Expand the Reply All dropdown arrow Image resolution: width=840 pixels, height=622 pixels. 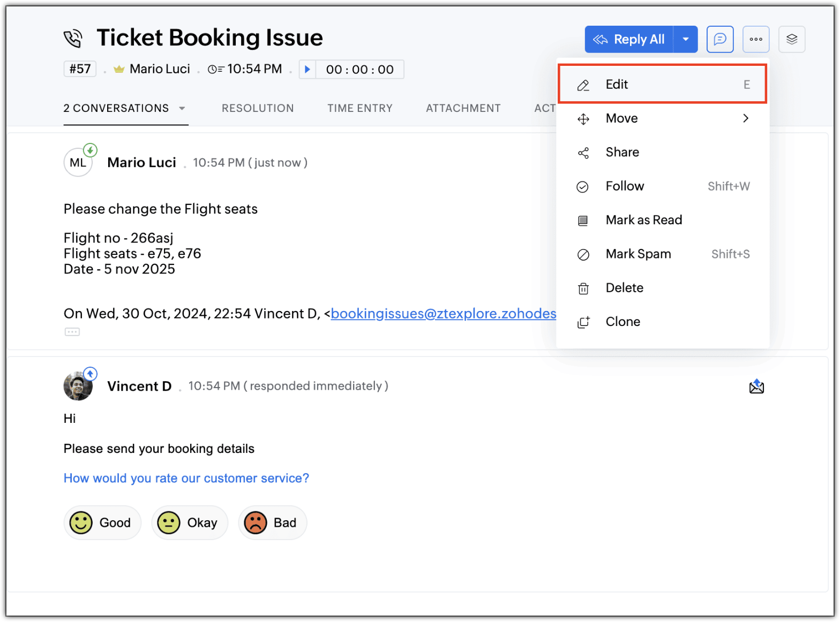tap(685, 39)
